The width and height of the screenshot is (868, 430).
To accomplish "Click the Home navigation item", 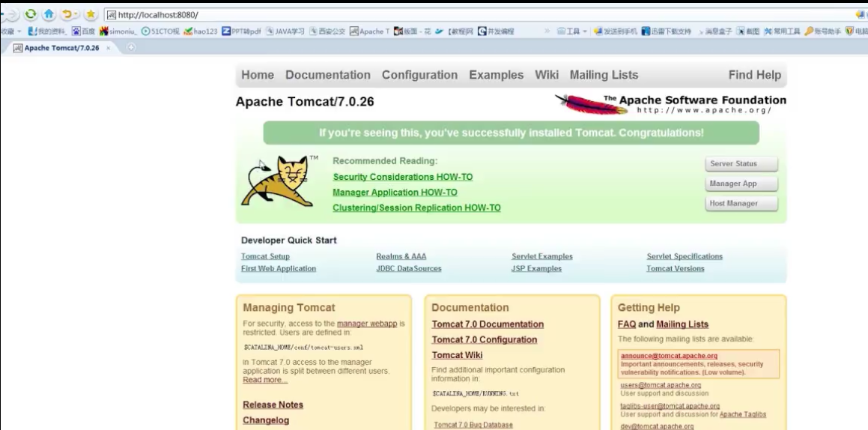I will pyautogui.click(x=258, y=75).
